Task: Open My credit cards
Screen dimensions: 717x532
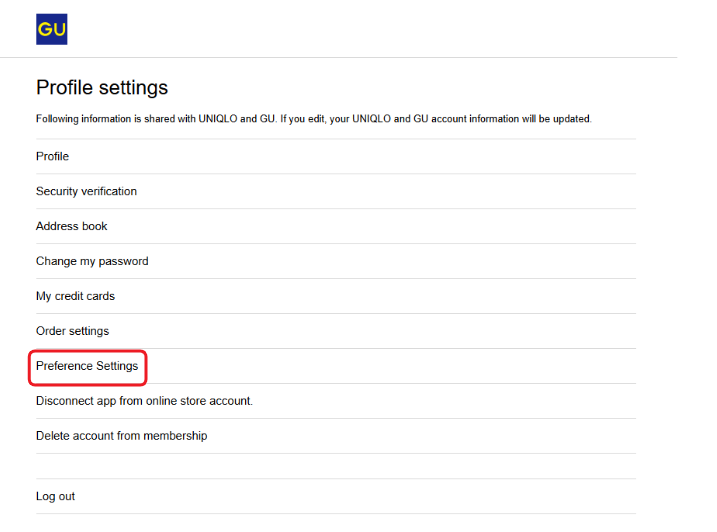Action: [x=75, y=296]
